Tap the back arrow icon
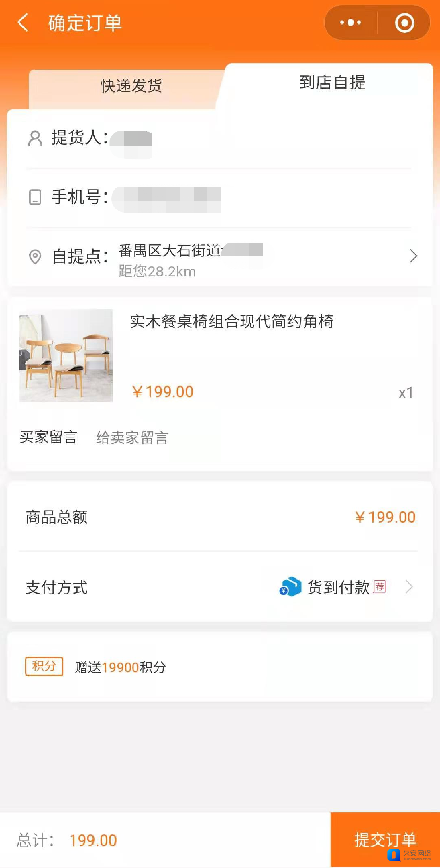Image resolution: width=440 pixels, height=868 pixels. 23,23
